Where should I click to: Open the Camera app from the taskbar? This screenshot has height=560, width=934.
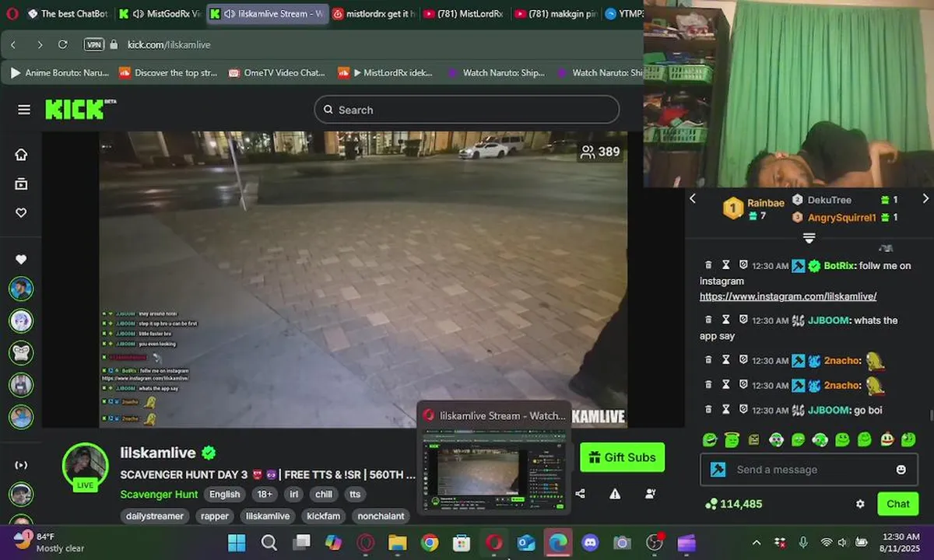pos(622,543)
